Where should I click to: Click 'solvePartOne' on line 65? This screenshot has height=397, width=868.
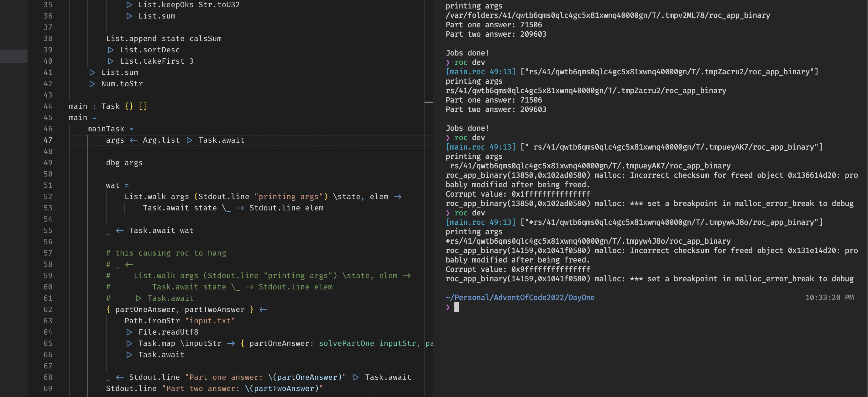point(346,343)
